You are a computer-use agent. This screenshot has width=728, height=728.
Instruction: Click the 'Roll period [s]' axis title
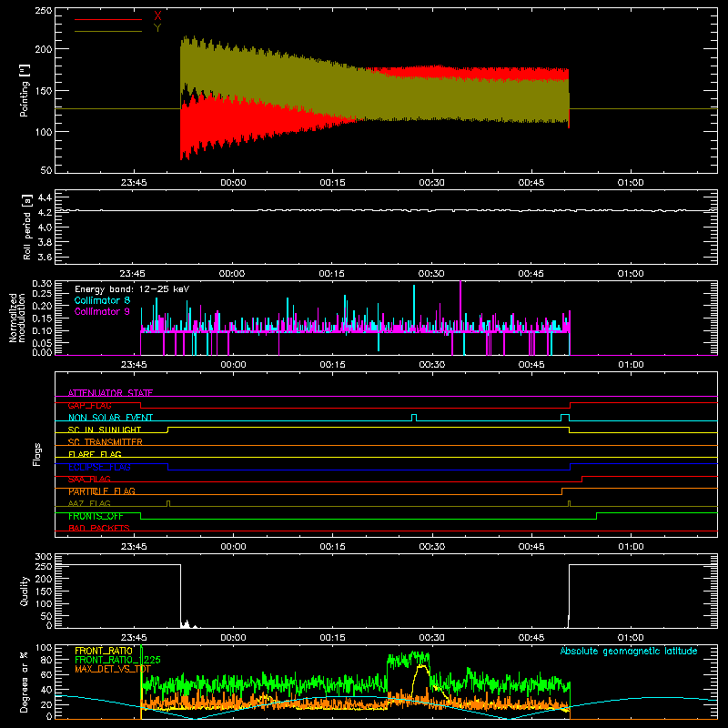pyautogui.click(x=27, y=227)
